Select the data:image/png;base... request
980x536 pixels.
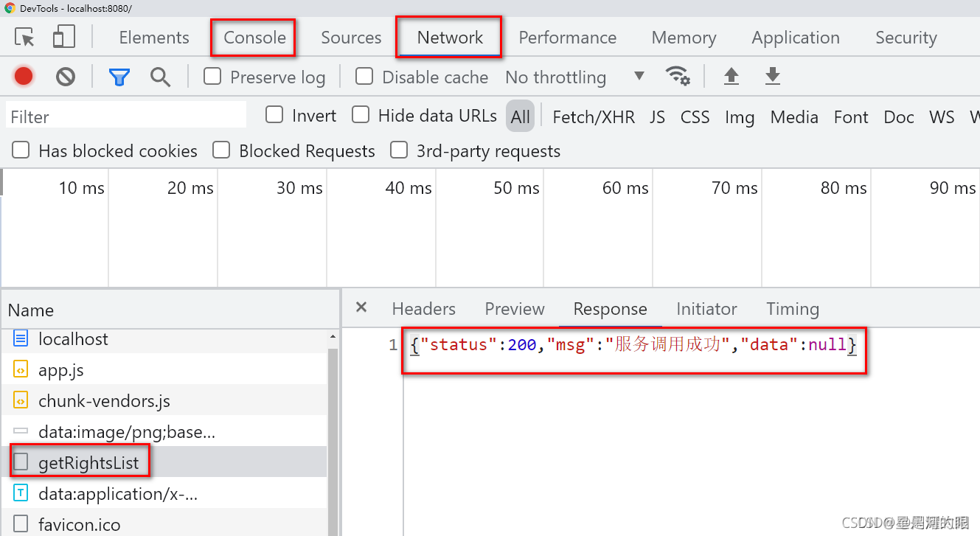point(164,432)
